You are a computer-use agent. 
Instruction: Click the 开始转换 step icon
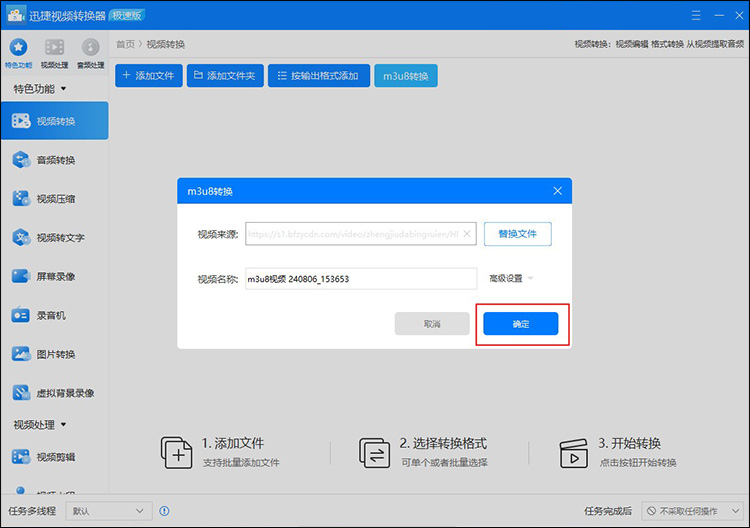573,453
